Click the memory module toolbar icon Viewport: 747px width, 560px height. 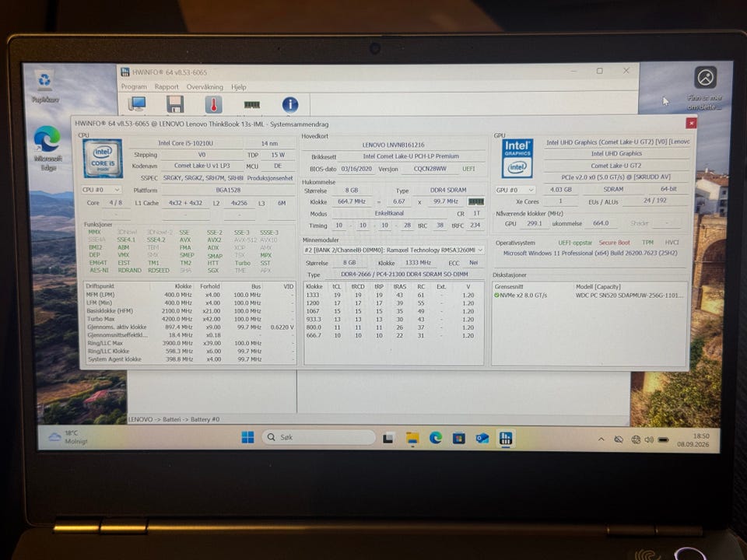coord(251,105)
